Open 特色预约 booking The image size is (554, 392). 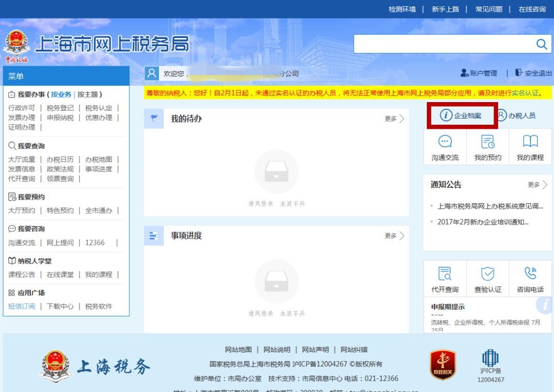tap(60, 211)
